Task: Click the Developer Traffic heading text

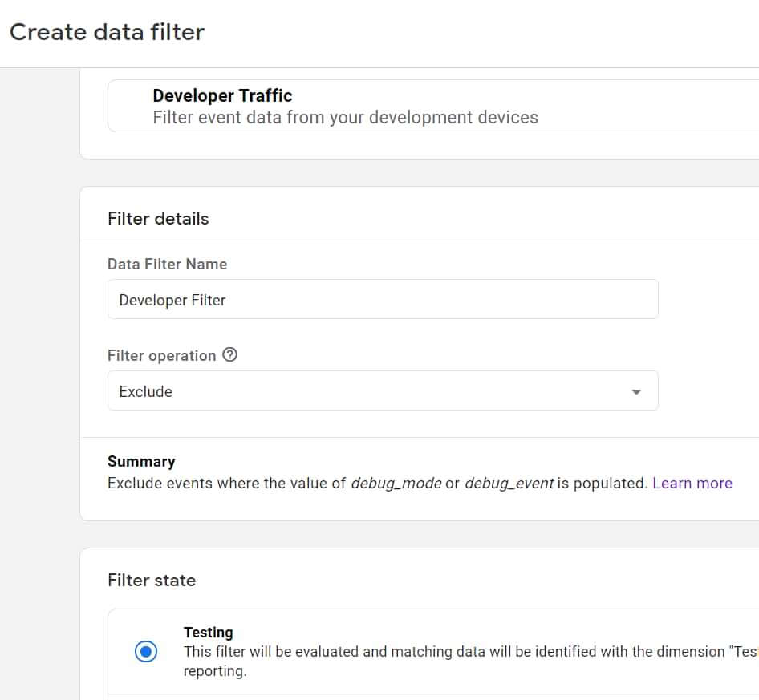Action: (222, 95)
